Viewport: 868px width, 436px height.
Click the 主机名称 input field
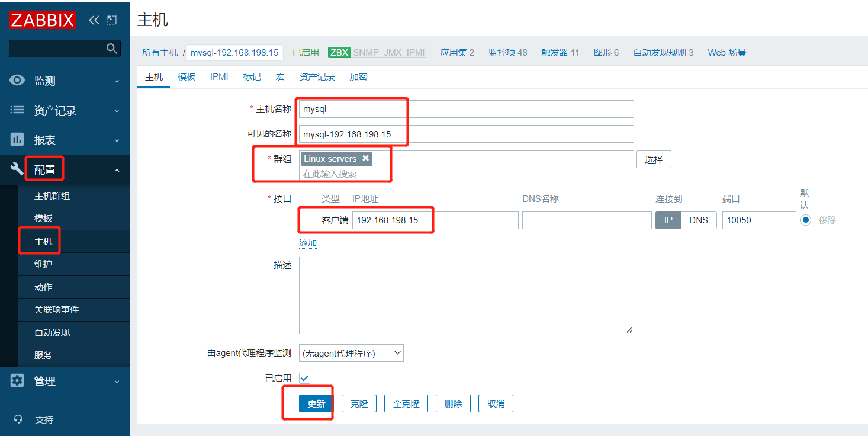[x=467, y=109]
